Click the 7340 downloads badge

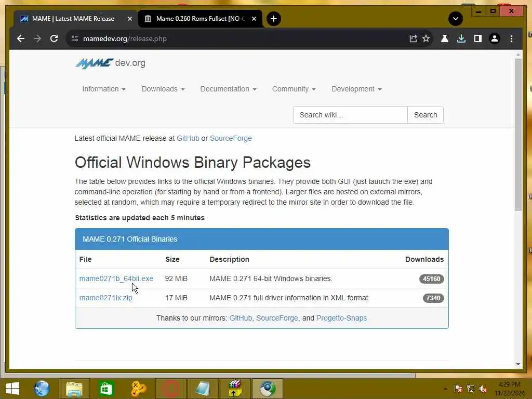(x=433, y=298)
